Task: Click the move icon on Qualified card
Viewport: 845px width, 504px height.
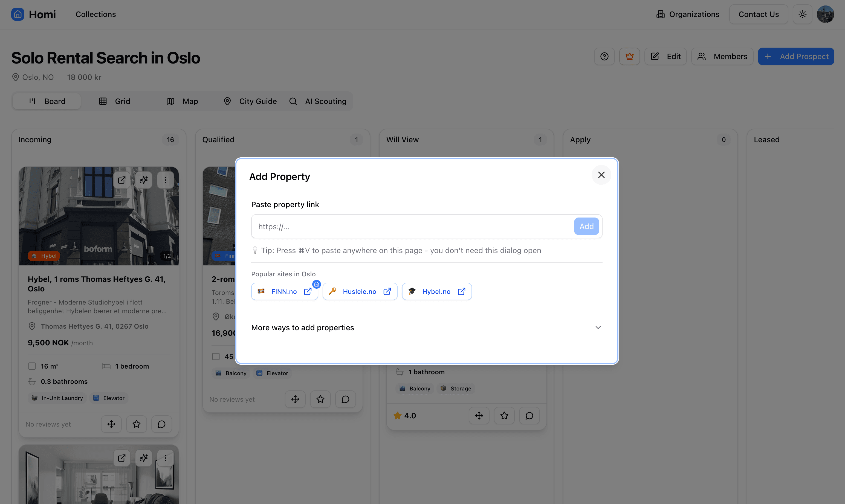Action: click(295, 399)
